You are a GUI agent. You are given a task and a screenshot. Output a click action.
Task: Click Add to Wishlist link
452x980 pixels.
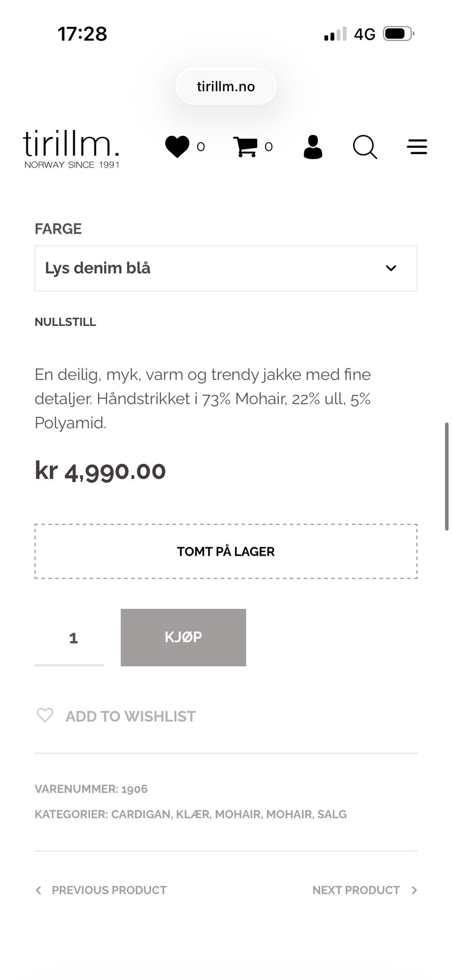(x=130, y=716)
